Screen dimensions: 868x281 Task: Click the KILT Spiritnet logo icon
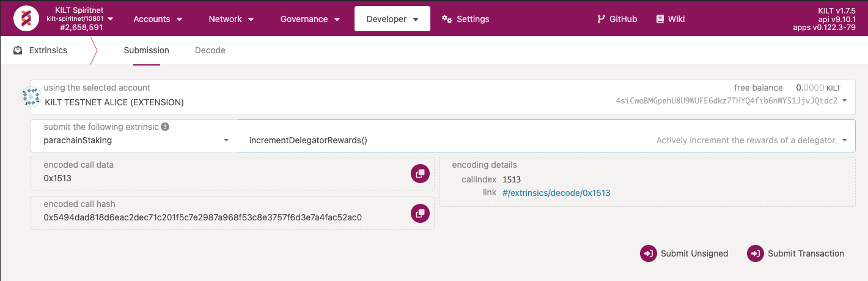[x=25, y=18]
